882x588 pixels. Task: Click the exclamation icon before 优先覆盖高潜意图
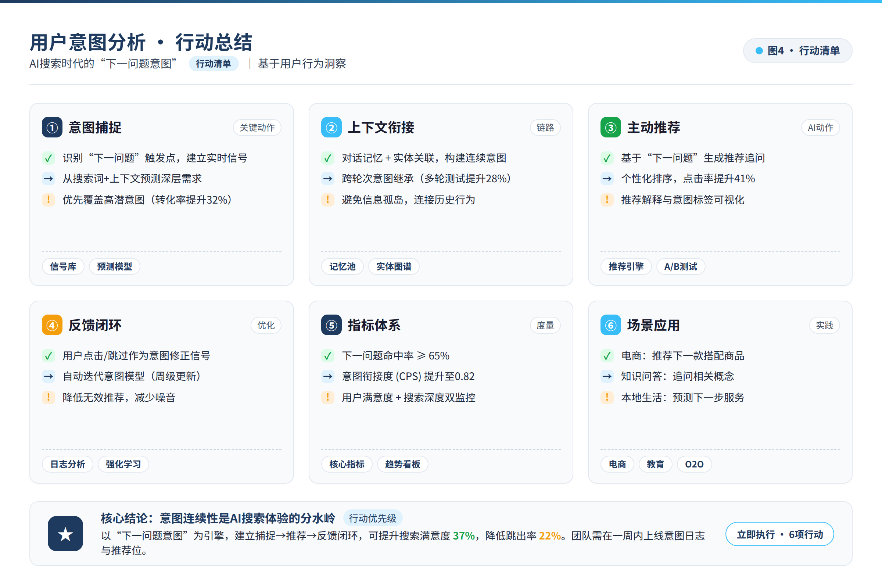tap(49, 200)
